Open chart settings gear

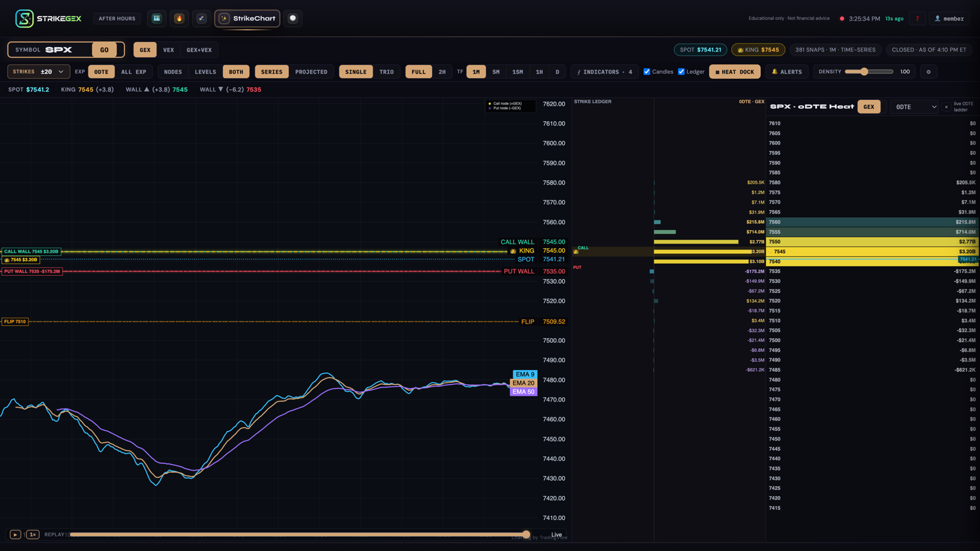(x=928, y=72)
